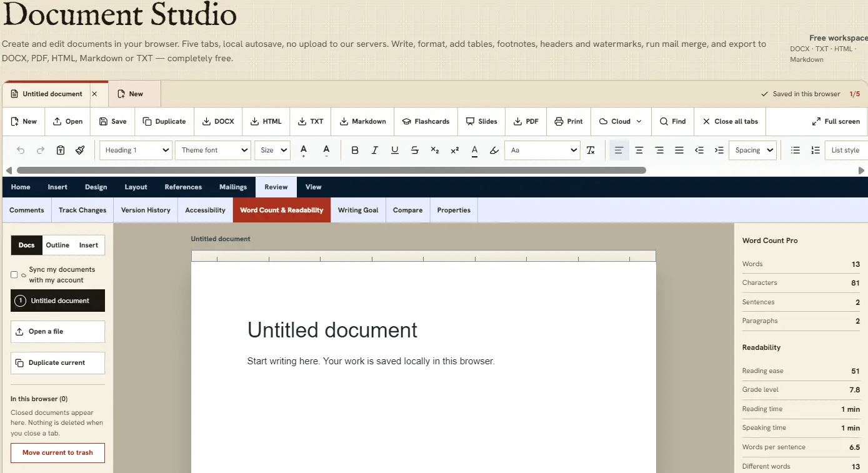Screen dimensions: 868x473
Task: Justify the paragraph text
Action: [679, 150]
